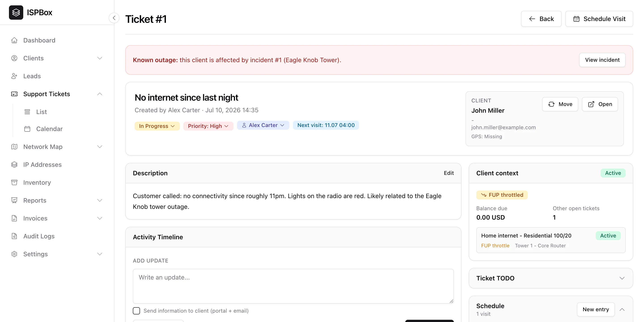This screenshot has height=322, width=644.
Task: Click the Clients person icon
Action: click(x=14, y=58)
